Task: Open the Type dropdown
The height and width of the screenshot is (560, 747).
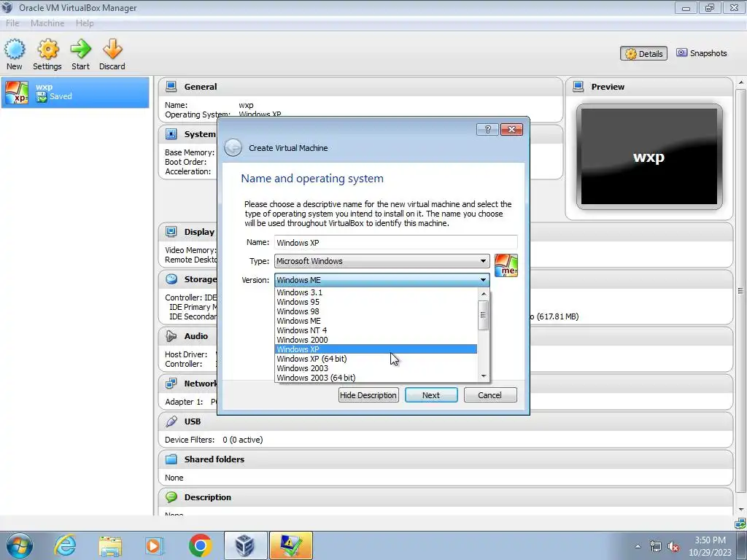Action: tap(382, 261)
